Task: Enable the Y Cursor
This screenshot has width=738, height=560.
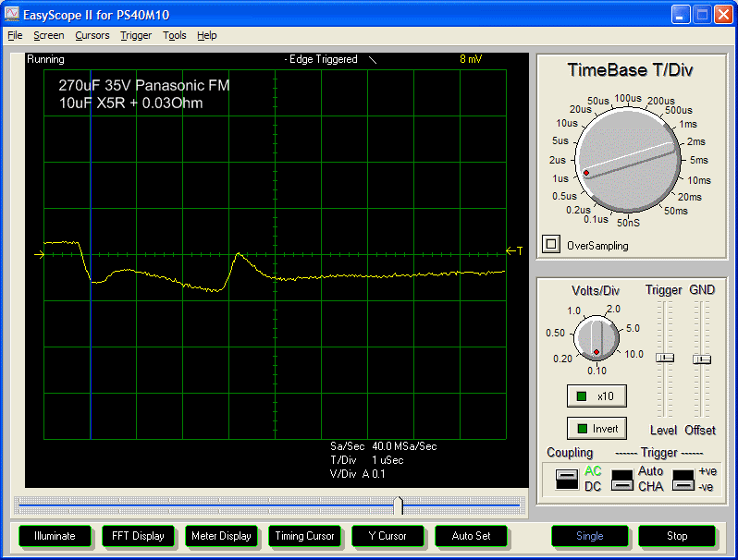Action: [x=387, y=536]
